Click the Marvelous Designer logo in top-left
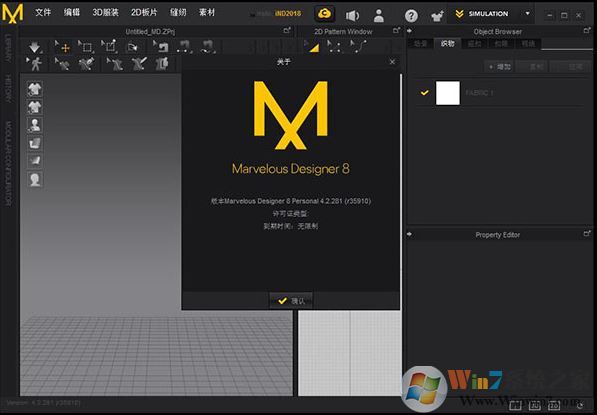The height and width of the screenshot is (415, 597). (x=12, y=13)
